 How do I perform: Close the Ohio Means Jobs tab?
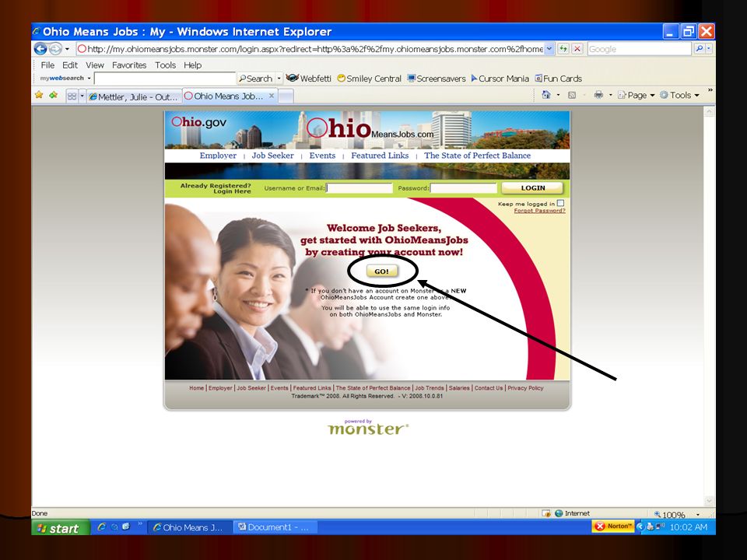pyautogui.click(x=272, y=96)
